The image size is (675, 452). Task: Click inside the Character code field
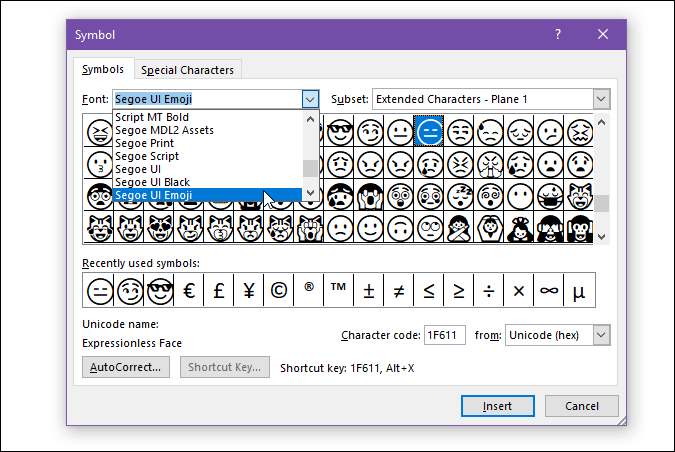[x=444, y=336]
